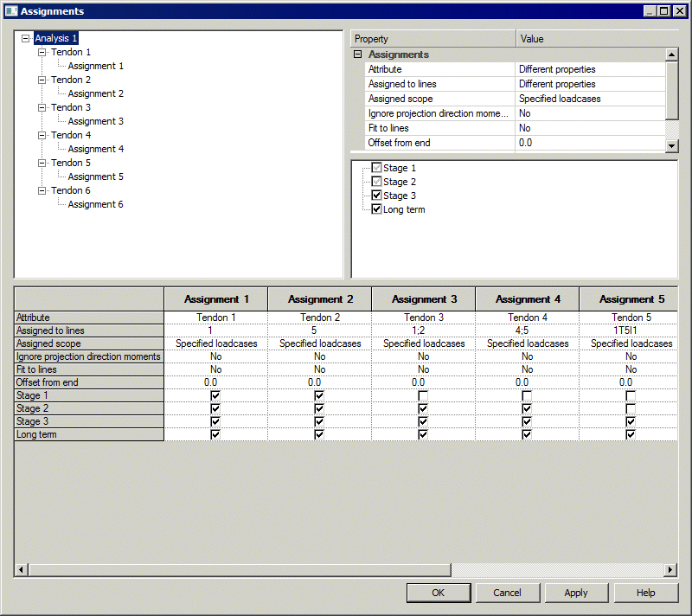Toggle Stage 3 checkbox in loadcase list
Screen dimensions: 692x616
pos(376,196)
